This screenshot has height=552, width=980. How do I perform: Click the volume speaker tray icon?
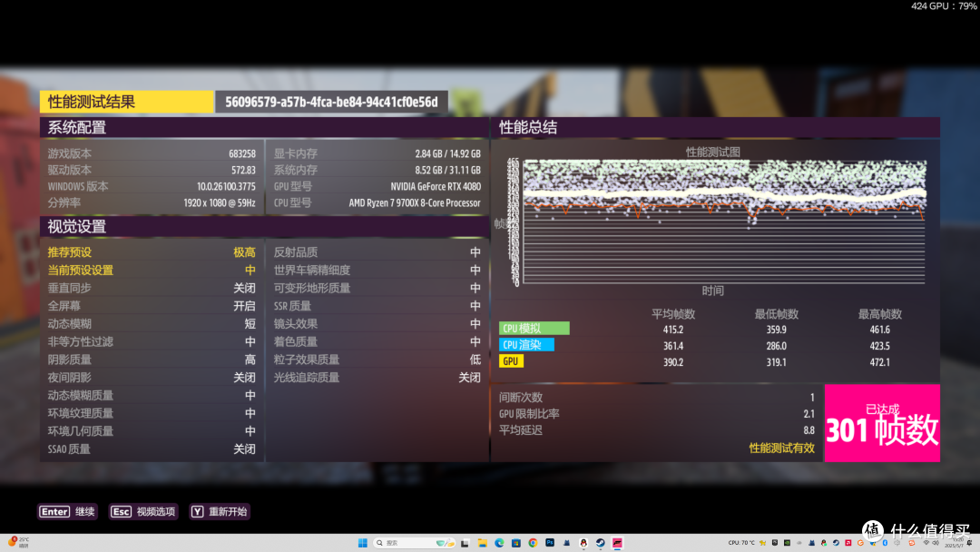[936, 543]
